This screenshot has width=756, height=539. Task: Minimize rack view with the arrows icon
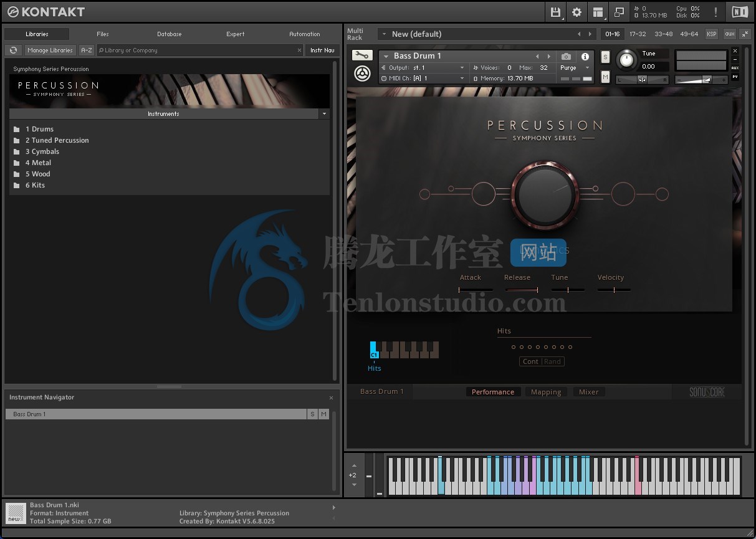click(745, 34)
